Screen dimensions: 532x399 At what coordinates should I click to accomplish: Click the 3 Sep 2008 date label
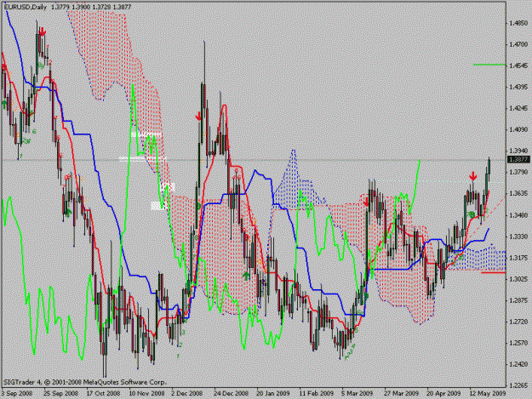pyautogui.click(x=17, y=393)
